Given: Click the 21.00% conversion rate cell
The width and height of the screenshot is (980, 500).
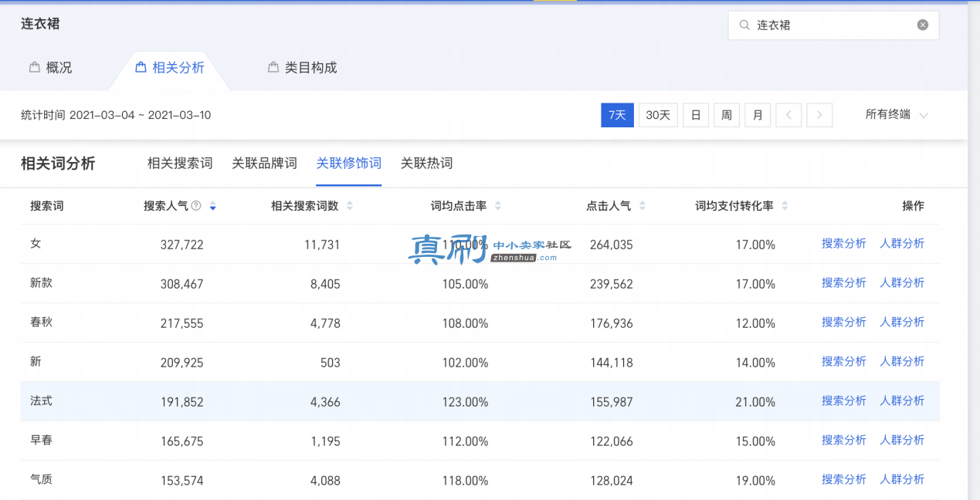Looking at the screenshot, I should coord(754,403).
